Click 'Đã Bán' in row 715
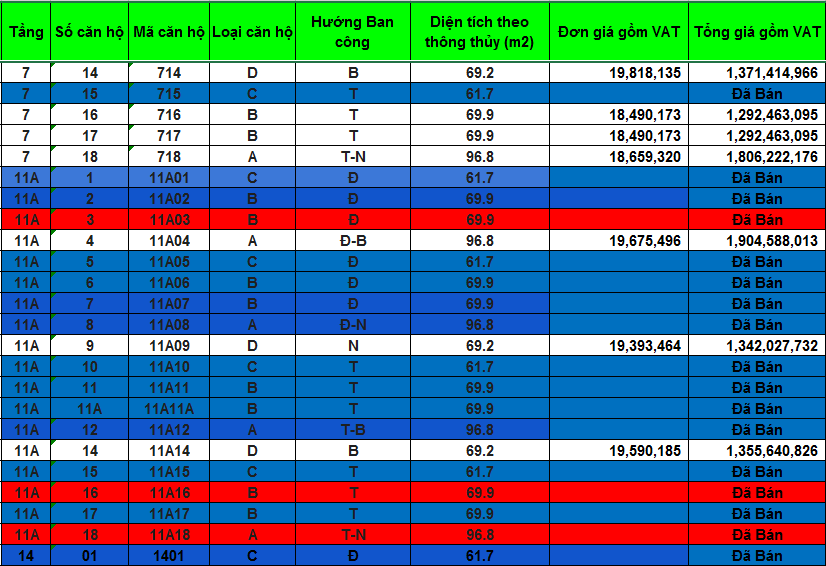Screen dimensions: 826x566 coord(757,94)
